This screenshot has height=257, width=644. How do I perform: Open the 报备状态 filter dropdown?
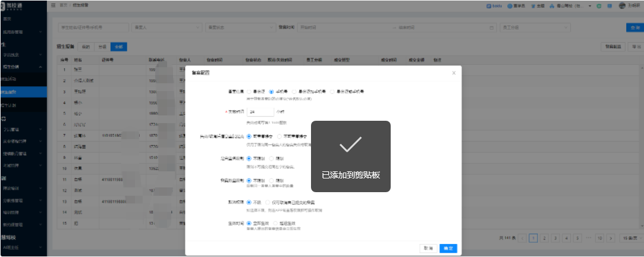pos(240,27)
